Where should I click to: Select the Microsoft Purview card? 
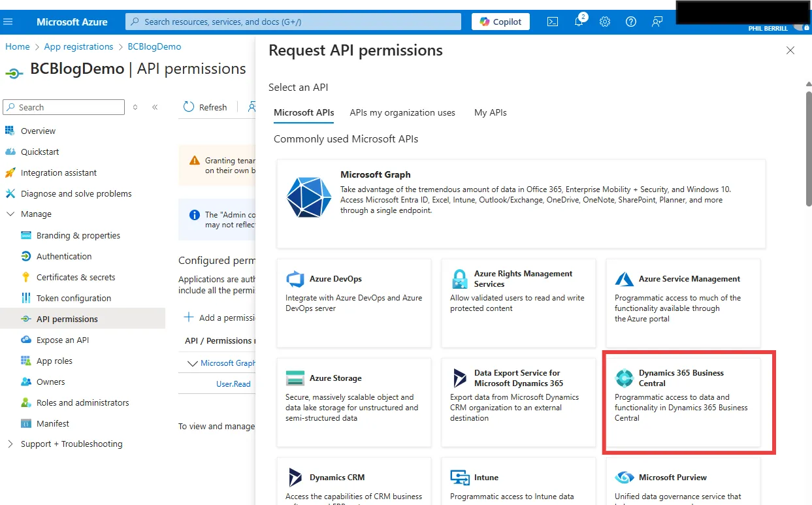(x=683, y=481)
